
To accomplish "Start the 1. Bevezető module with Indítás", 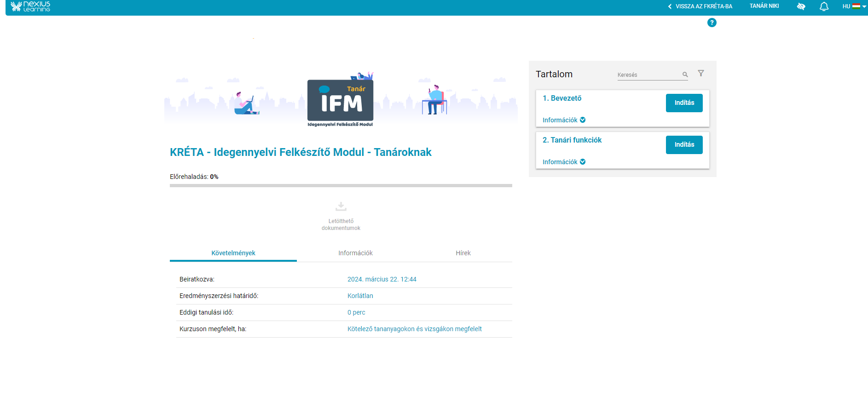I will coord(684,103).
